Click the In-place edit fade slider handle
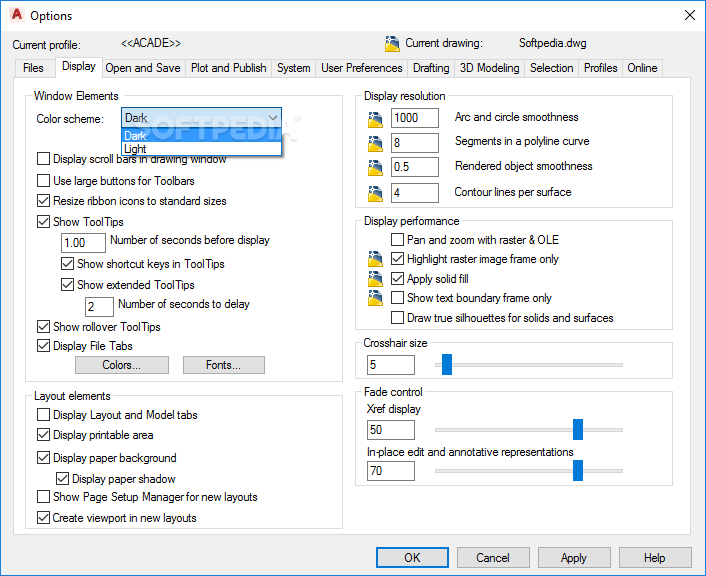 pos(578,471)
